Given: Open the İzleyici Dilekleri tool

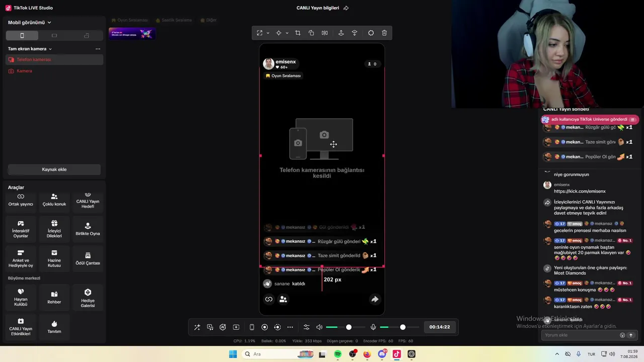Looking at the screenshot, I should (x=54, y=229).
